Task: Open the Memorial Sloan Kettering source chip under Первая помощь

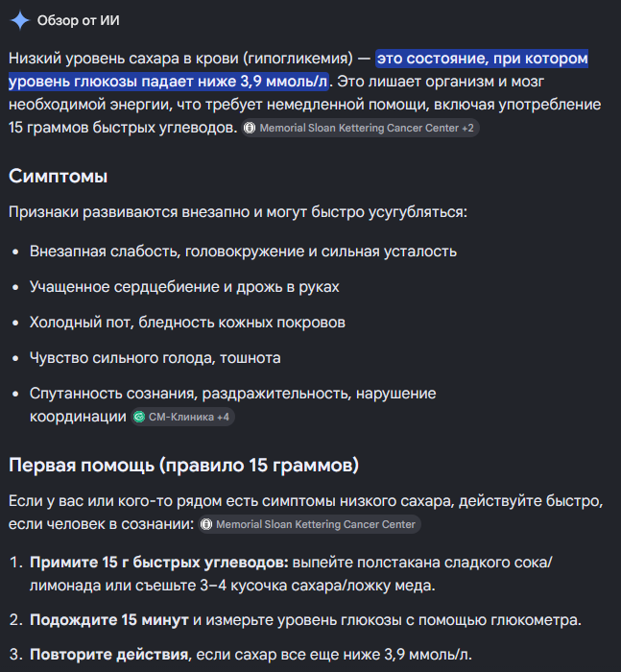Action: click(309, 524)
